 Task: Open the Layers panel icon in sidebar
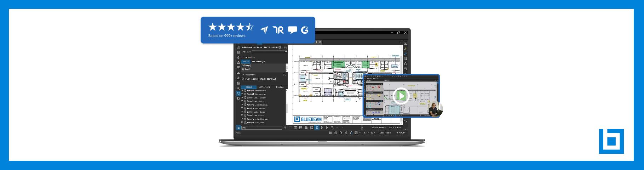coord(238,57)
